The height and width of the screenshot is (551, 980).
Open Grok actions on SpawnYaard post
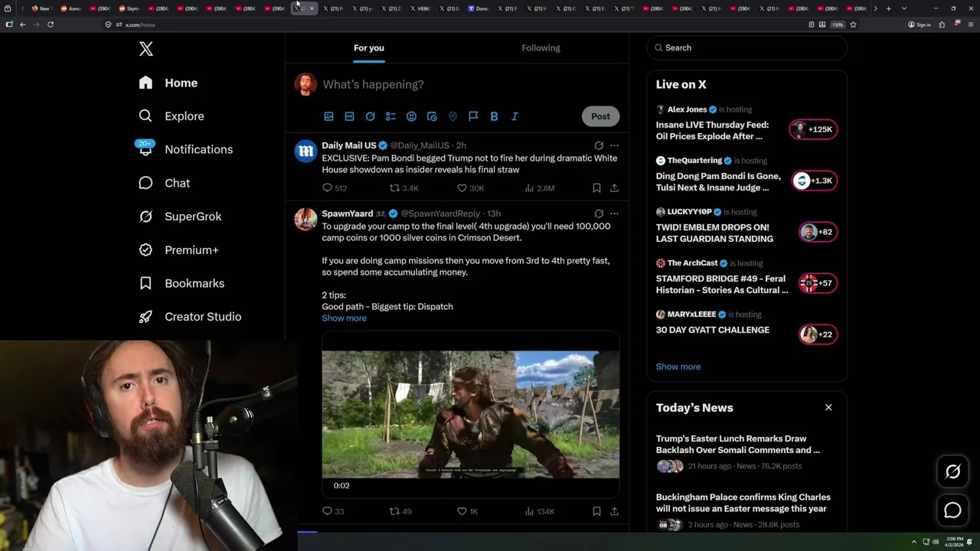pyautogui.click(x=599, y=214)
